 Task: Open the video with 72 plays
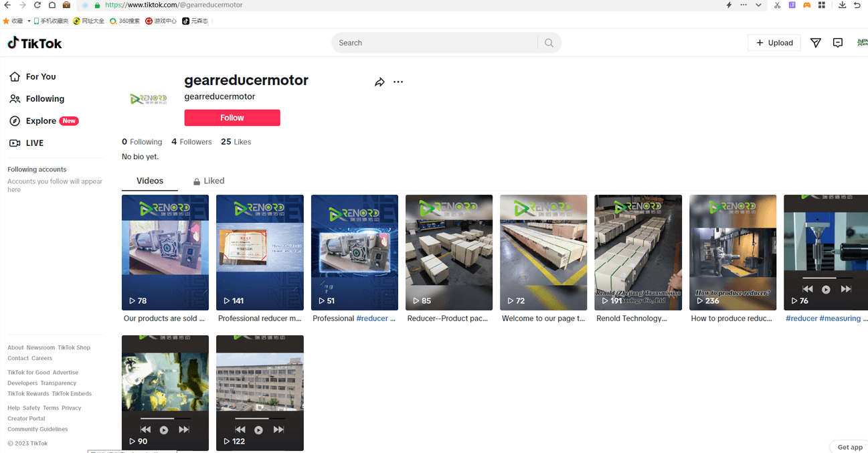click(543, 252)
